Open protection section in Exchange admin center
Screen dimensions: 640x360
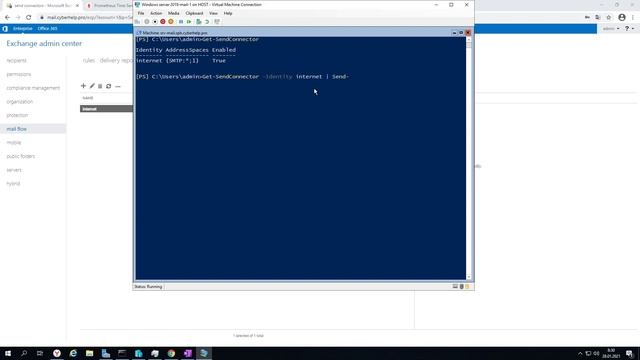point(17,115)
